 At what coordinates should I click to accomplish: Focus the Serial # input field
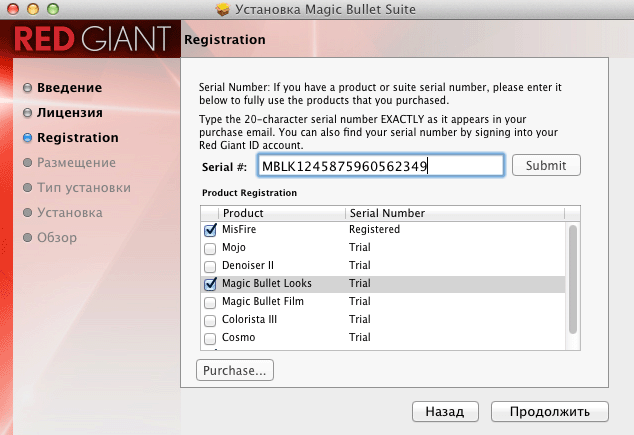coord(380,165)
